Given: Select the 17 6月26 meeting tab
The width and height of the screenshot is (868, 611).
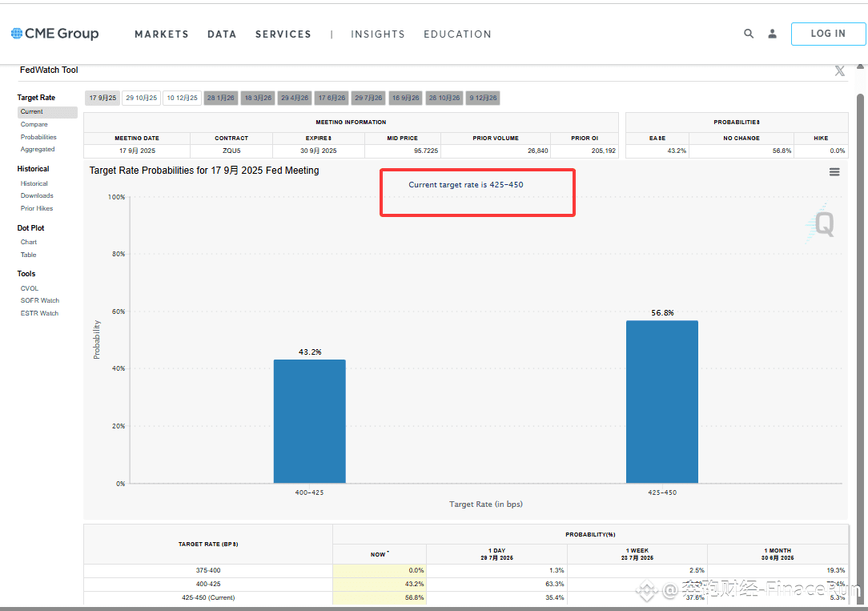Looking at the screenshot, I should [x=332, y=98].
